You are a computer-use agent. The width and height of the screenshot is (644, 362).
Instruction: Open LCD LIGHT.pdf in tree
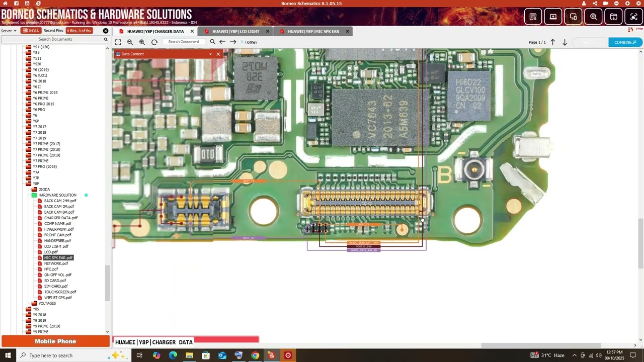click(x=56, y=246)
